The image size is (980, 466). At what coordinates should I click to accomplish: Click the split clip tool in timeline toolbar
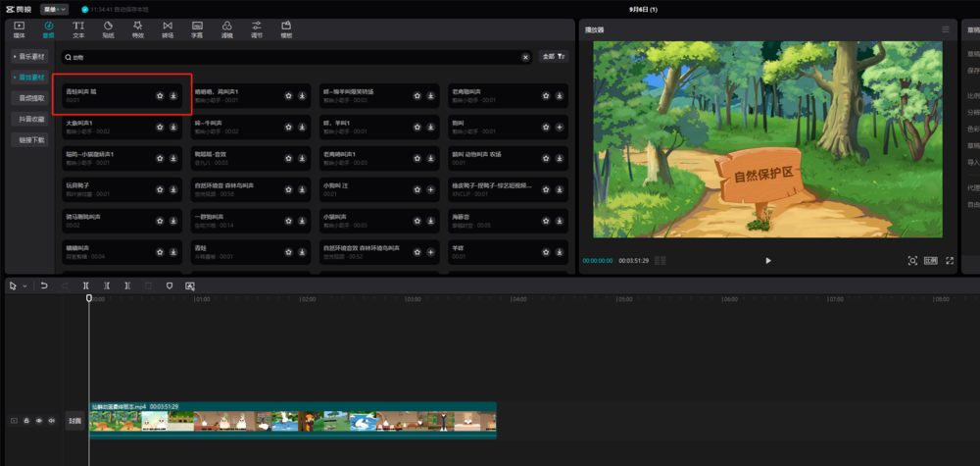click(x=85, y=285)
